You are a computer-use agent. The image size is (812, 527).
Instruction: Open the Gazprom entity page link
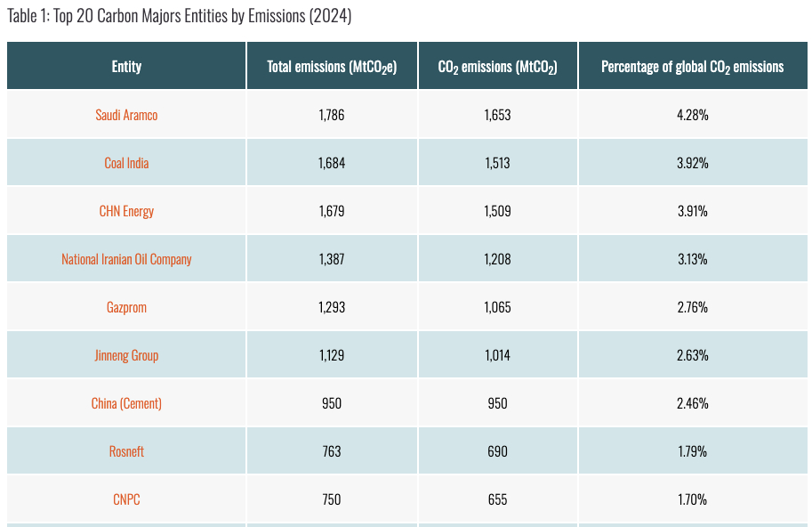[126, 307]
